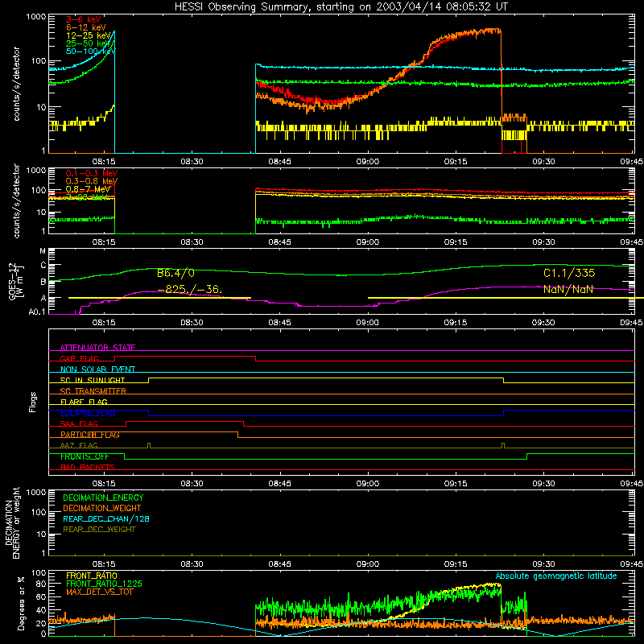Click the cyan 50-100 keV legend label
The width and height of the screenshot is (644, 644).
pyautogui.click(x=91, y=52)
